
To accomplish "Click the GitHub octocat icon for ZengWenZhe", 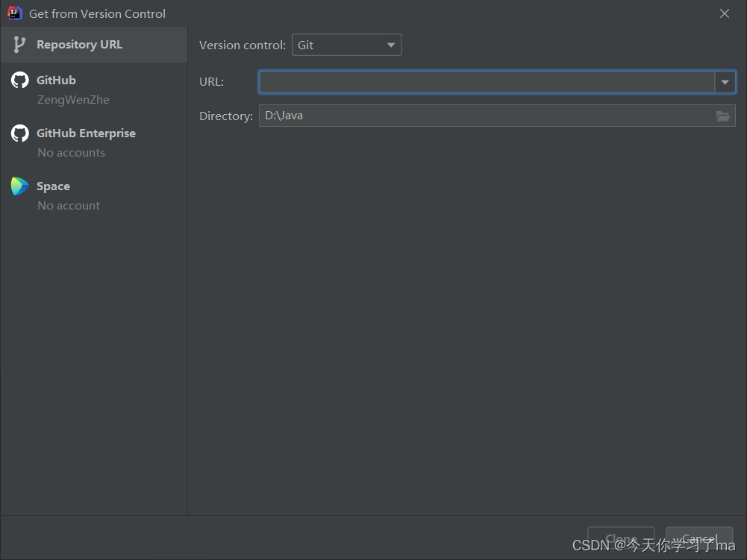I will coord(20,80).
